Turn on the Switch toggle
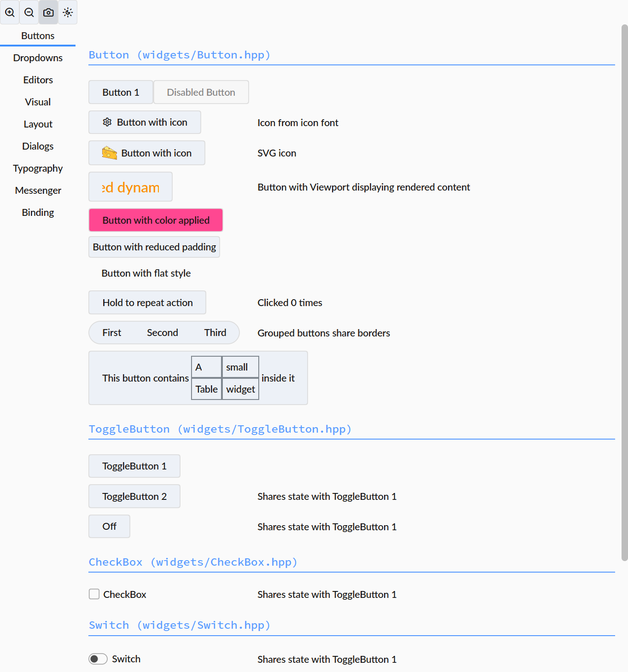The height and width of the screenshot is (672, 628). (98, 659)
